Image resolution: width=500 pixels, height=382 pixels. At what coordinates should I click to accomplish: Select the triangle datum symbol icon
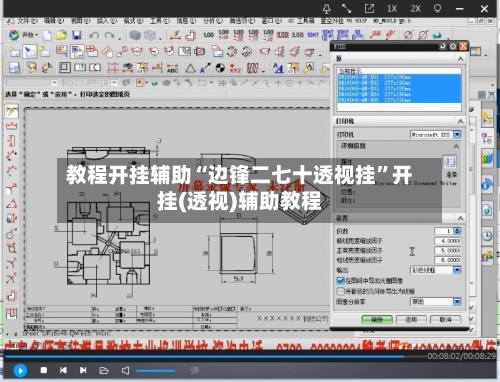coord(190,68)
